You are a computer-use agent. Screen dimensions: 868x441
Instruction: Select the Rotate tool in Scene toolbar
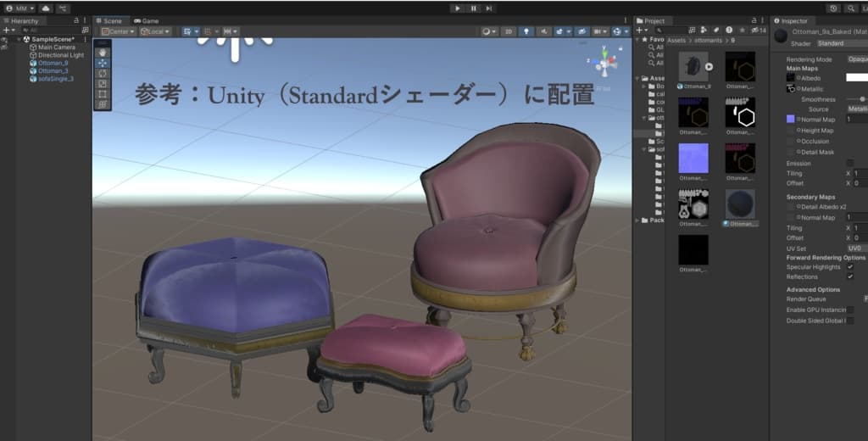pyautogui.click(x=103, y=73)
